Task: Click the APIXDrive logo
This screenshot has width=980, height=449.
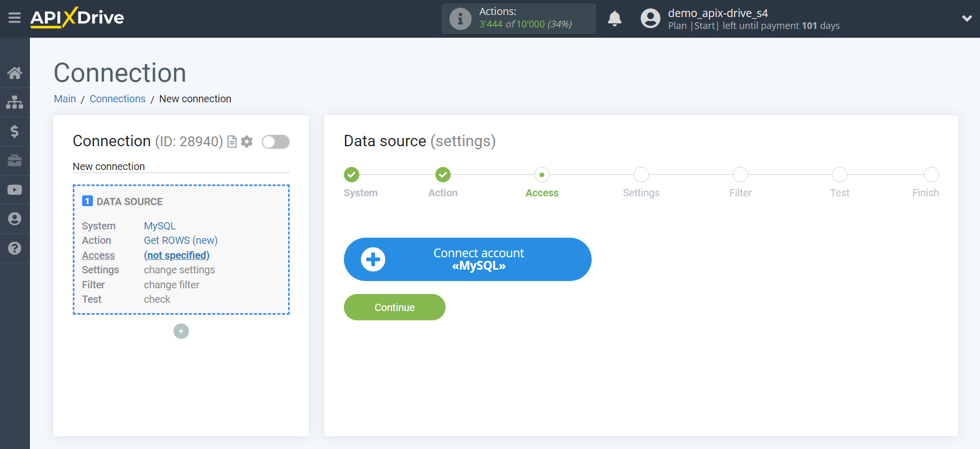Action: point(77,18)
